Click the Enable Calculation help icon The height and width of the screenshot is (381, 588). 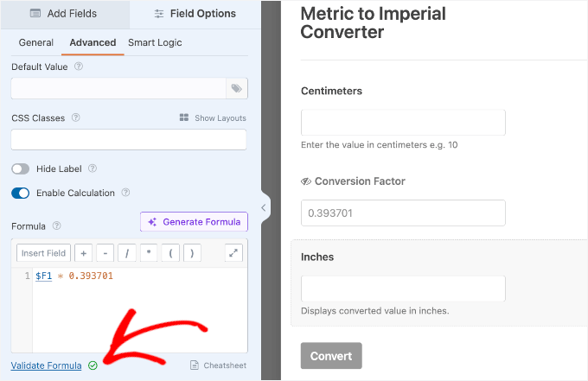[x=125, y=193]
